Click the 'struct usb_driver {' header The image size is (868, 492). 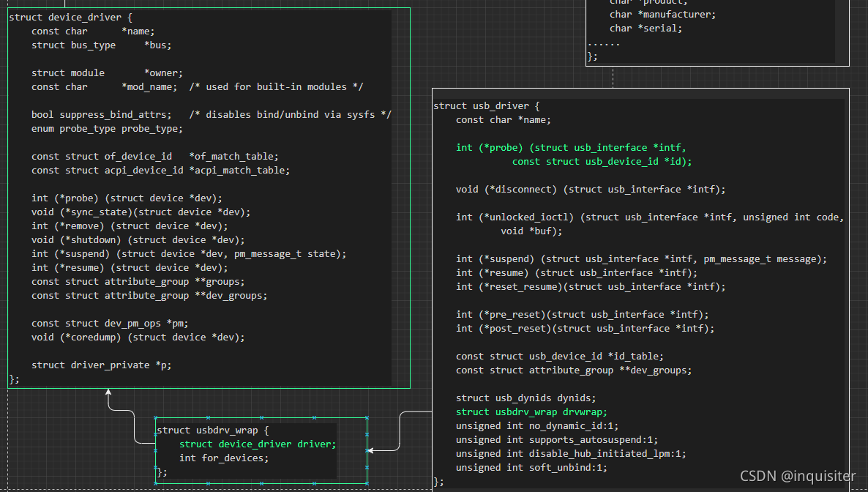pos(487,106)
